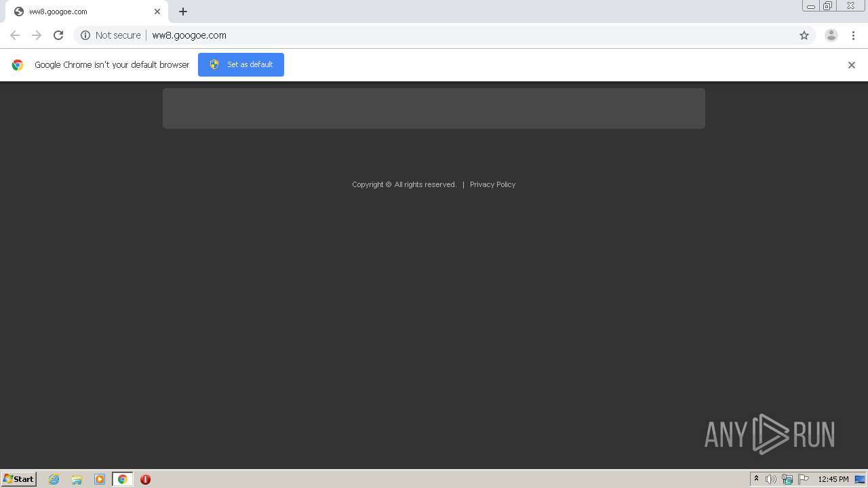Click the browser back arrow
This screenshot has width=868, height=488.
(15, 35)
